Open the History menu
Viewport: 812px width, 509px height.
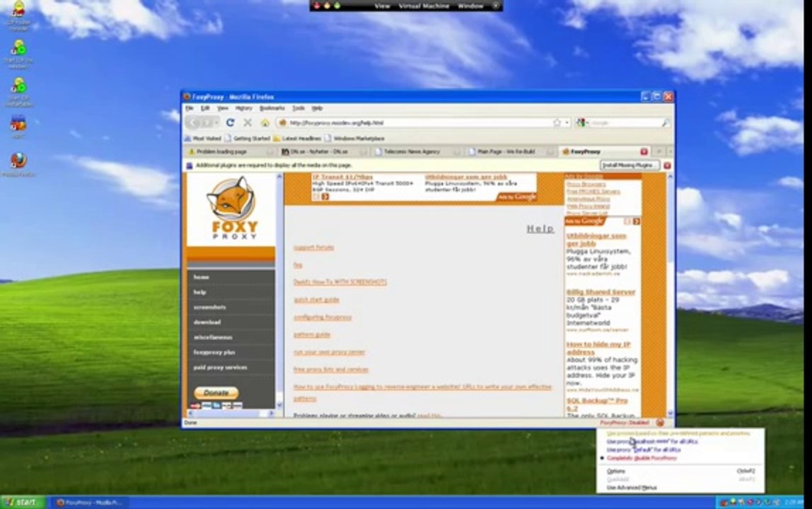tap(243, 108)
